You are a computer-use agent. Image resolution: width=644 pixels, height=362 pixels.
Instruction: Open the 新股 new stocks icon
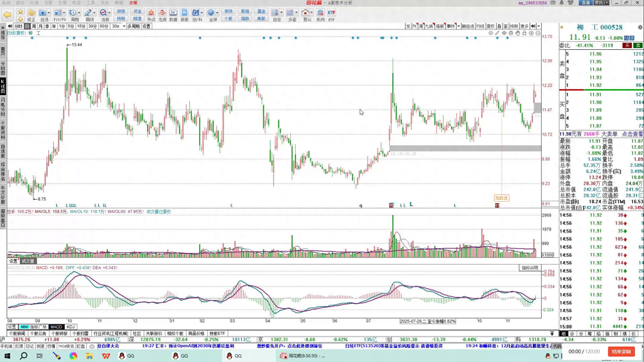[x=185, y=13]
